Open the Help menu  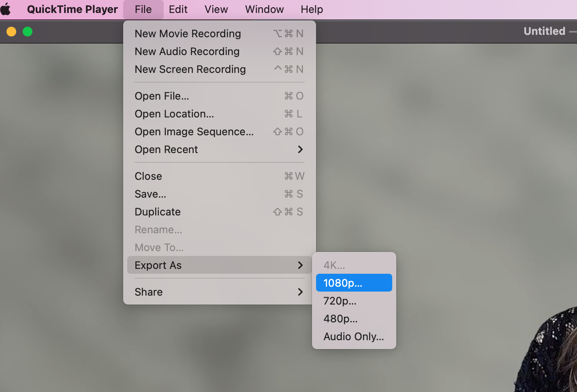[312, 9]
